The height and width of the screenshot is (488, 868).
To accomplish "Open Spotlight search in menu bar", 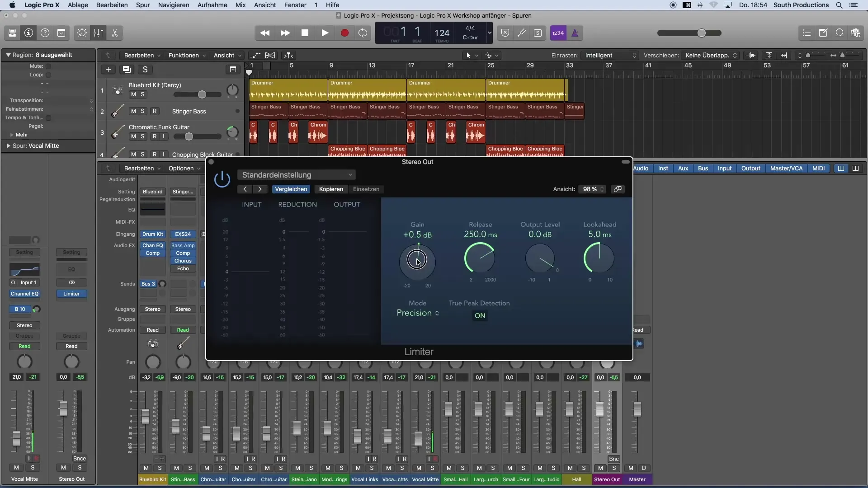I will pos(839,5).
